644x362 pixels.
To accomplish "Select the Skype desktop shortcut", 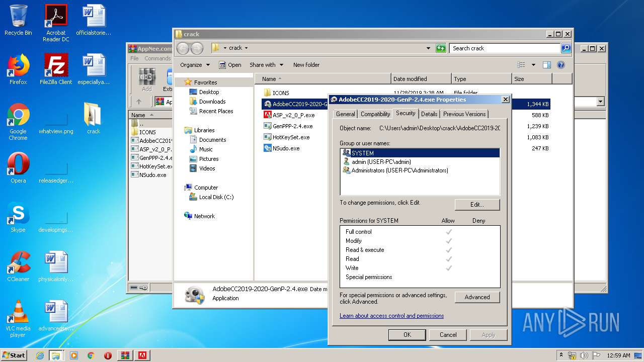I will pos(18,217).
